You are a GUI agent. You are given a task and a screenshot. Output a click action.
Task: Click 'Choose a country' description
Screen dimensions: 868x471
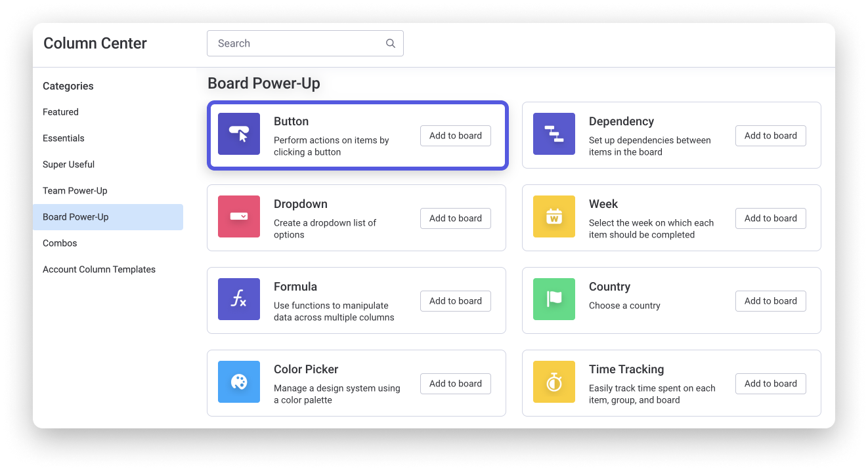624,306
